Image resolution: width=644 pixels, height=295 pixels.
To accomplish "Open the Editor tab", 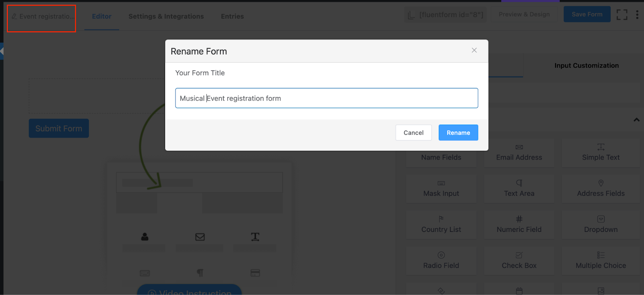I will point(101,16).
